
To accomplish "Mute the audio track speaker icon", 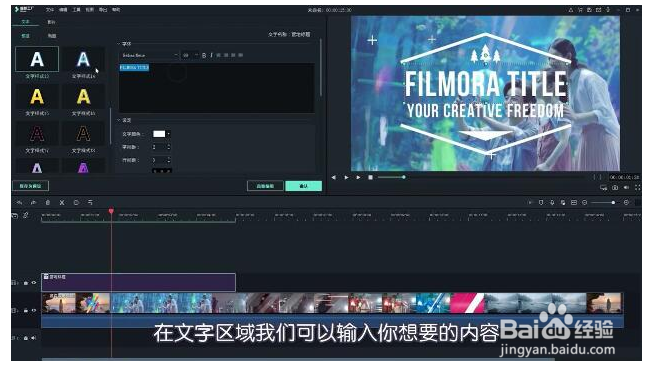I will [x=34, y=338].
